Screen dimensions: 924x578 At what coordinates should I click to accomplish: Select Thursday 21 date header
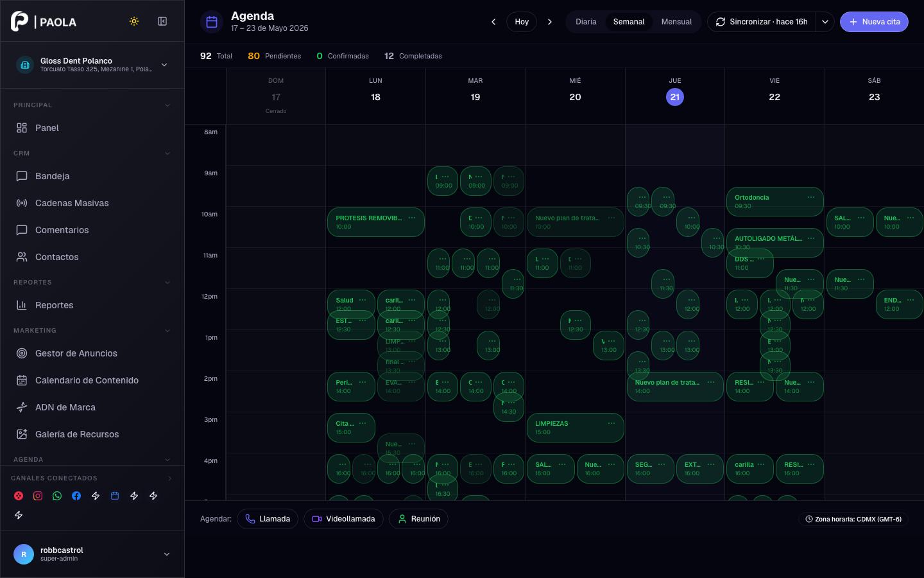675,97
